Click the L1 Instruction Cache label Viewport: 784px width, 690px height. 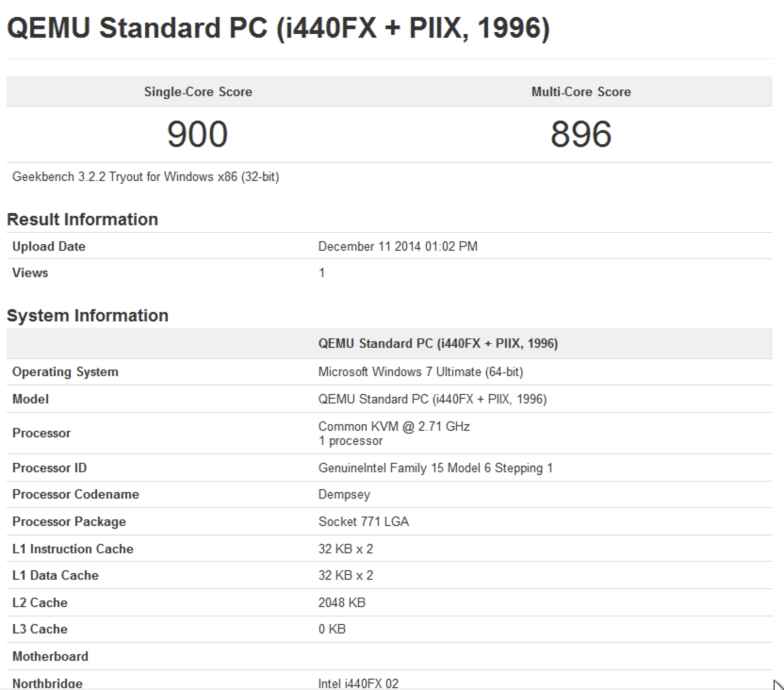73,549
